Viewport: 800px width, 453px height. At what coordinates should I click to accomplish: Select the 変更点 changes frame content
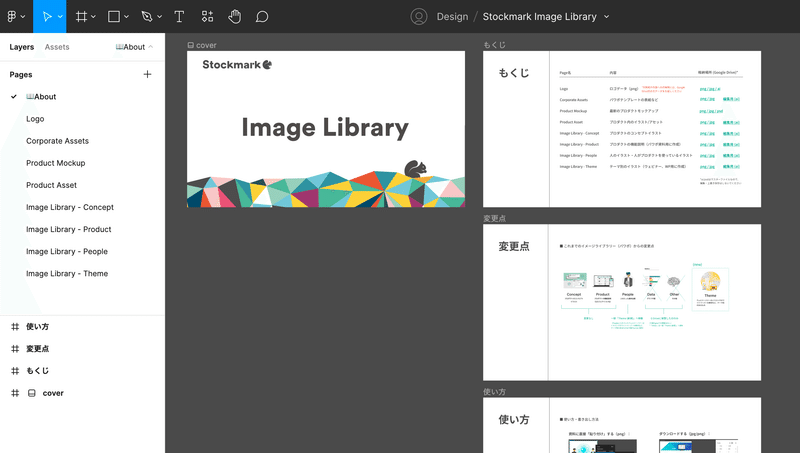point(622,302)
